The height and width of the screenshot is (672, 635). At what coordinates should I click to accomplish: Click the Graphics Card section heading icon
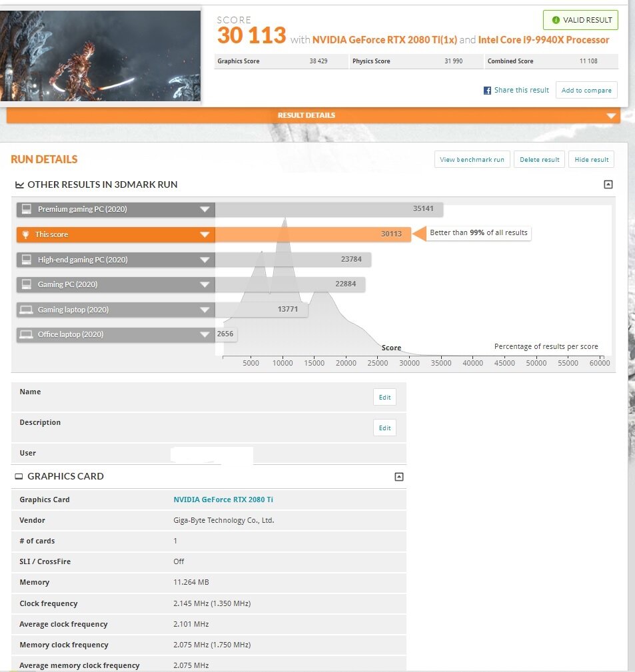click(x=19, y=477)
